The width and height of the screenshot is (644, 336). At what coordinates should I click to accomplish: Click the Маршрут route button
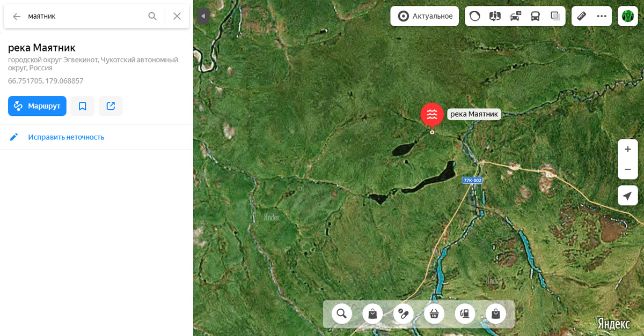37,106
